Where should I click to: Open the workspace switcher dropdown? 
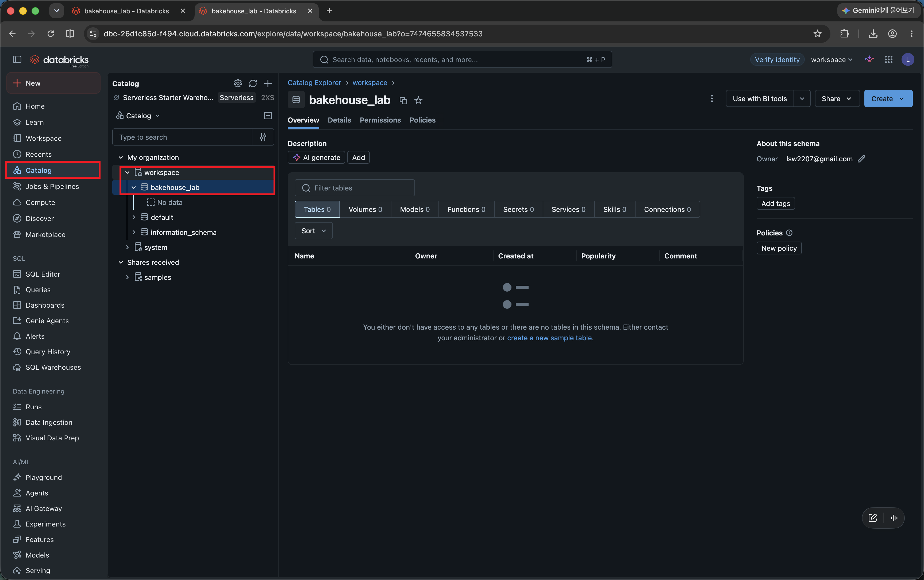pos(832,59)
